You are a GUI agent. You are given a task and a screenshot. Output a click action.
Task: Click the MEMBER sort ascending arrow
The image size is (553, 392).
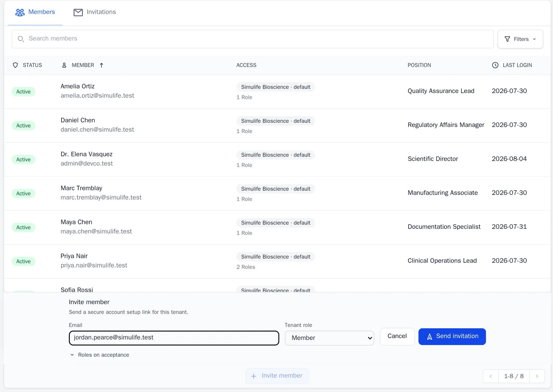click(101, 65)
